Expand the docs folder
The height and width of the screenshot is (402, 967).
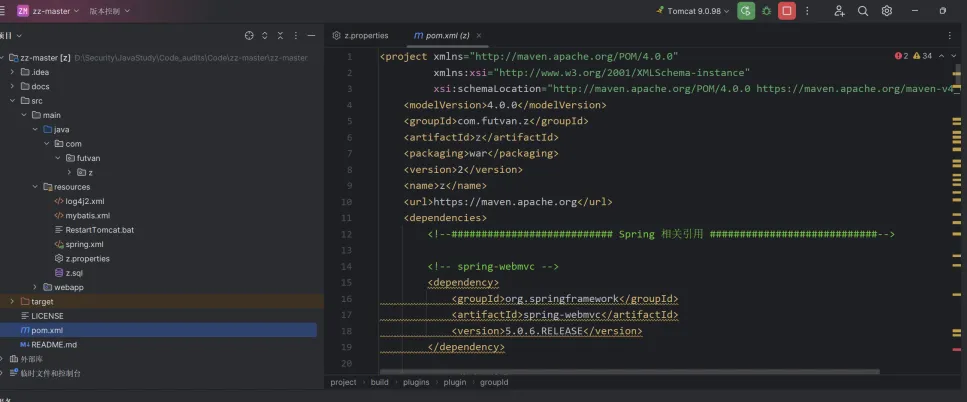point(12,86)
